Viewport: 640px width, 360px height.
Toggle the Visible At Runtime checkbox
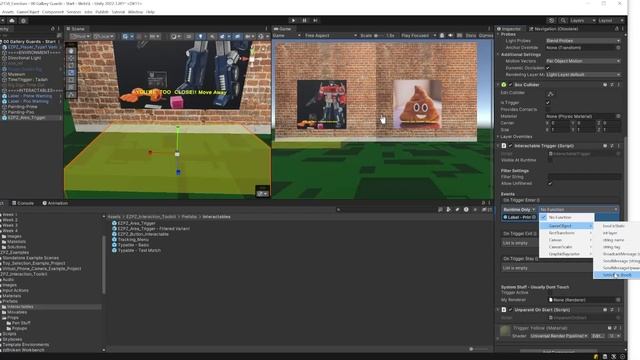(550, 160)
